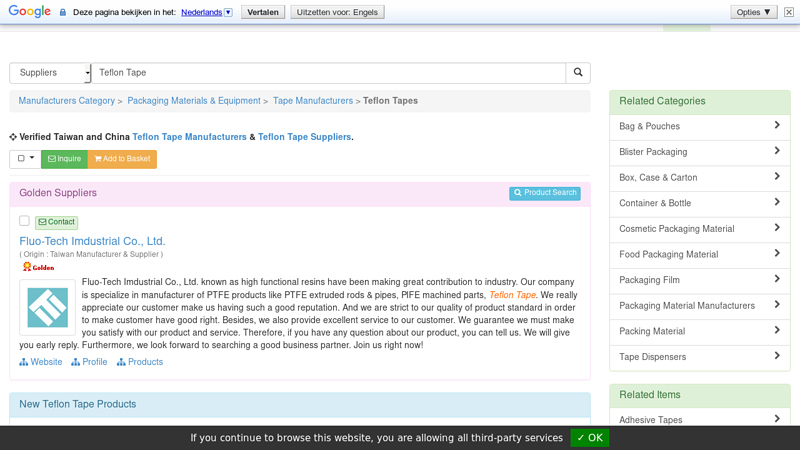Open the Packaging Material Manufacturers category

coord(699,306)
